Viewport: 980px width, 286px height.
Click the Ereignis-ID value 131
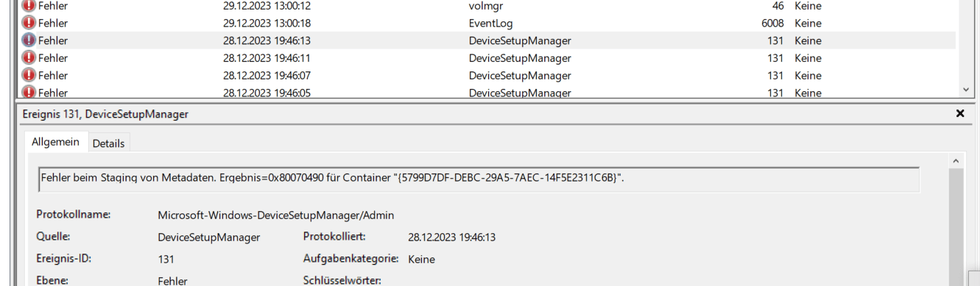pyautogui.click(x=166, y=260)
